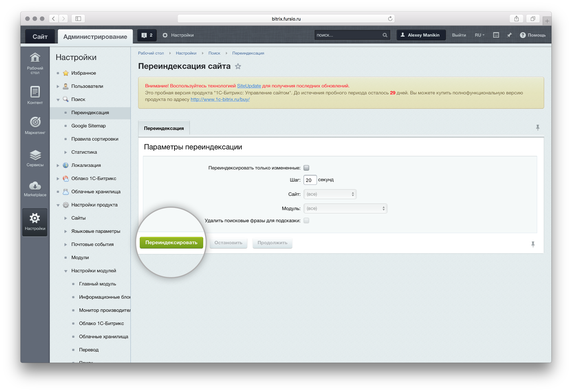Click the Шаг seconds input field

tap(310, 180)
